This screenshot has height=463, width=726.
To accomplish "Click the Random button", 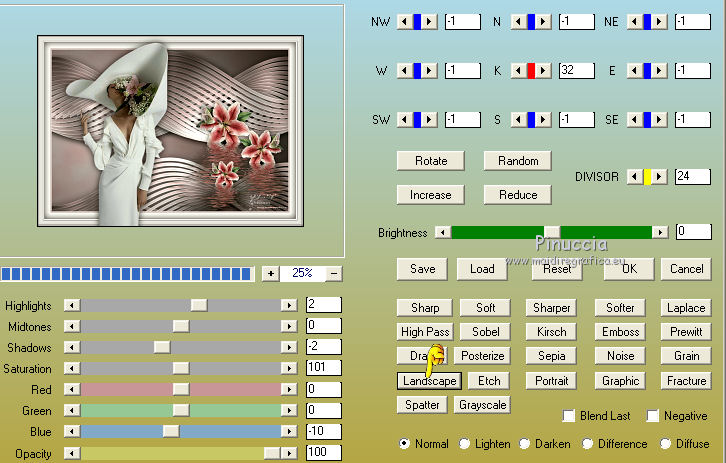I will coord(518,161).
